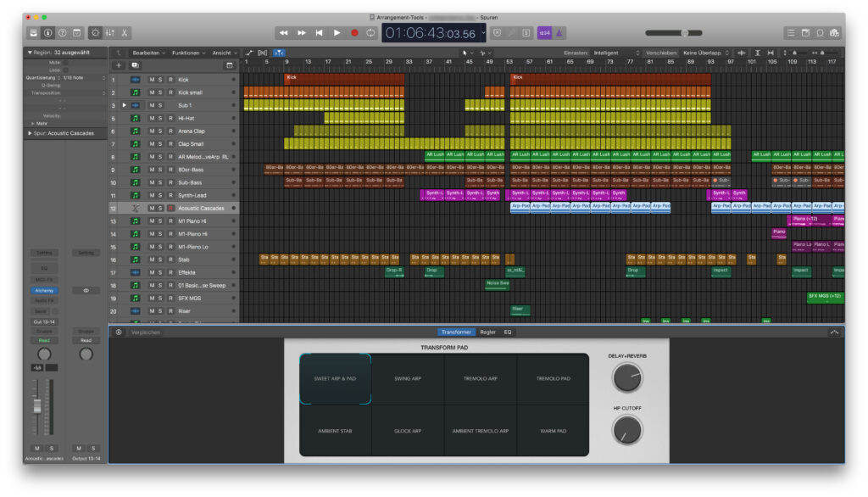Select the Noise Swe region on the timeline
The height and width of the screenshot is (497, 868).
497,285
